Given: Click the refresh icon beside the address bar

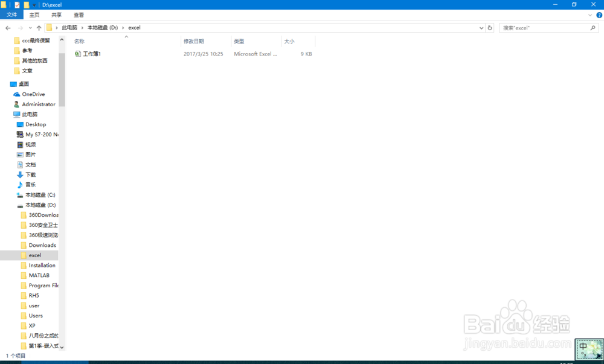Looking at the screenshot, I should (x=489, y=27).
